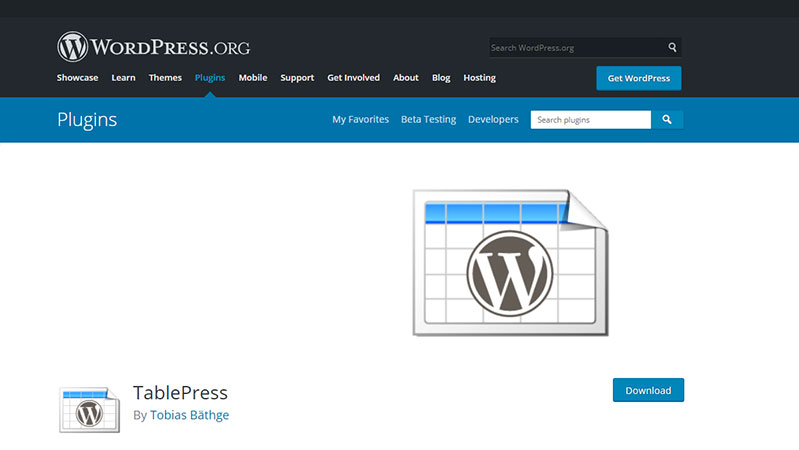The image size is (799, 450).
Task: Go to Get Involved
Action: pyautogui.click(x=354, y=77)
